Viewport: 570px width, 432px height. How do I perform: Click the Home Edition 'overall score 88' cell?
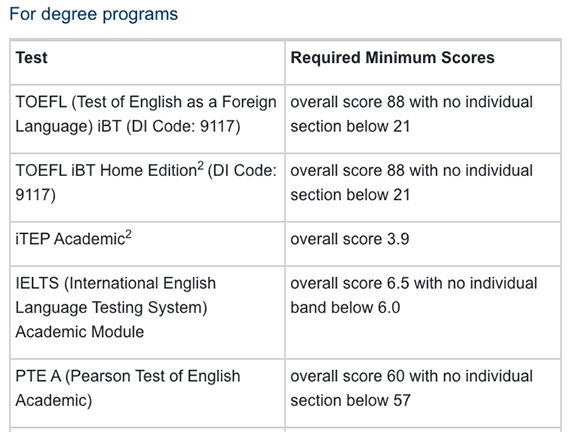point(423,188)
